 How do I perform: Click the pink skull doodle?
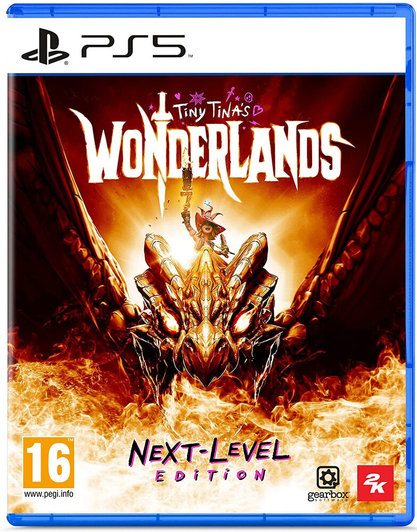click(x=249, y=97)
